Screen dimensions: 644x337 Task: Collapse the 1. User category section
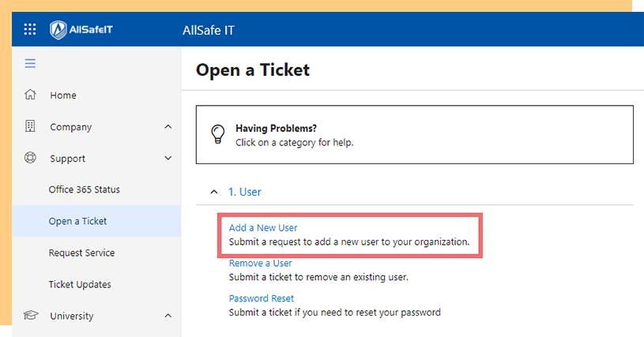[213, 192]
